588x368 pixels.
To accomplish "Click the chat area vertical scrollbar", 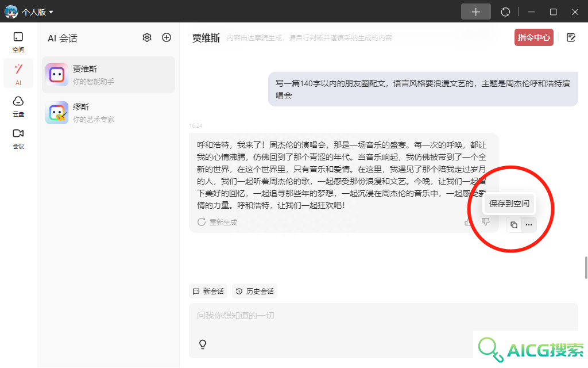I will tap(586, 267).
